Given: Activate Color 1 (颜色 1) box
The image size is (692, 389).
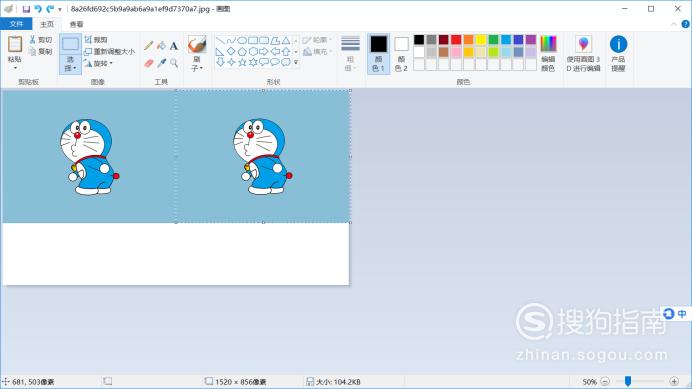Looking at the screenshot, I should tap(379, 53).
